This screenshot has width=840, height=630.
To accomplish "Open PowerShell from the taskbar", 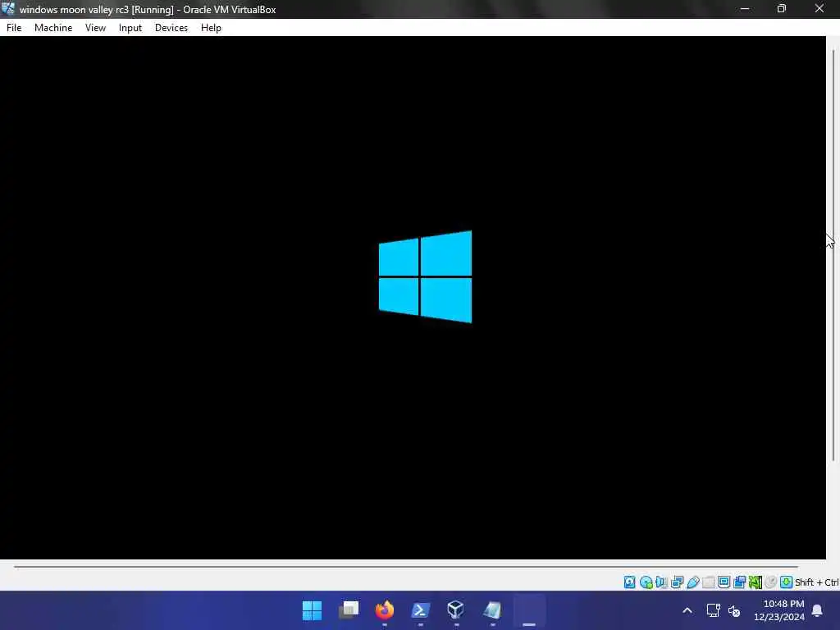I will pyautogui.click(x=421, y=610).
